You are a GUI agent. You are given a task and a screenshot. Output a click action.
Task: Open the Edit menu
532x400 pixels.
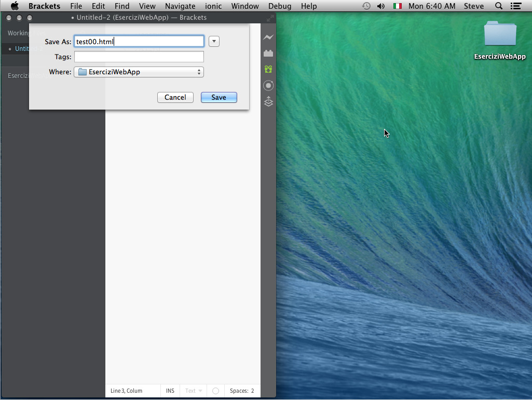pos(99,6)
